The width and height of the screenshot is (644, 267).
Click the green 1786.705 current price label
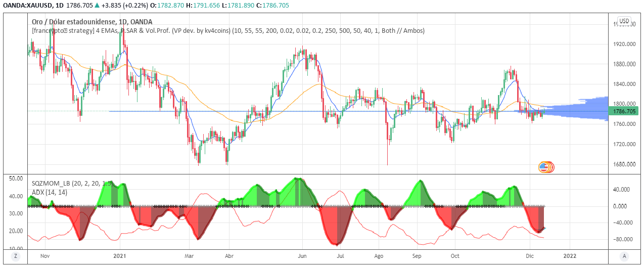tap(624, 111)
